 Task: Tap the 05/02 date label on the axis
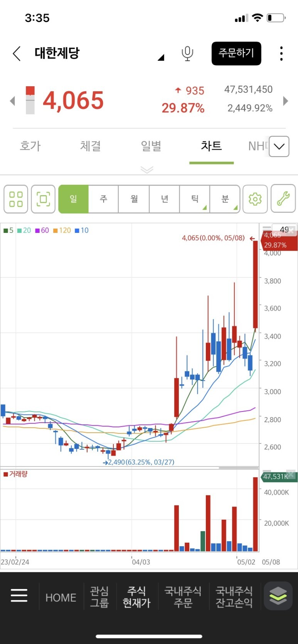pyautogui.click(x=246, y=562)
